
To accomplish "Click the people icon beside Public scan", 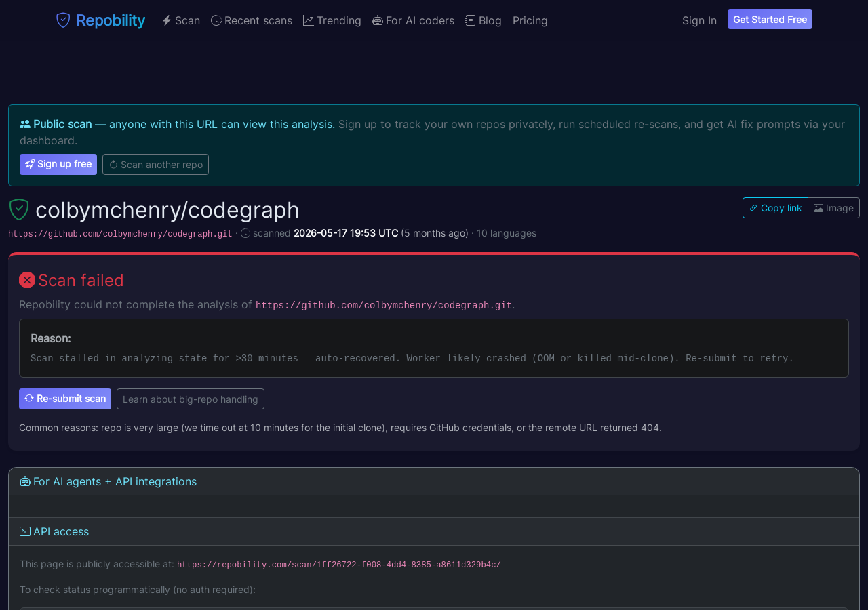I will click(25, 124).
